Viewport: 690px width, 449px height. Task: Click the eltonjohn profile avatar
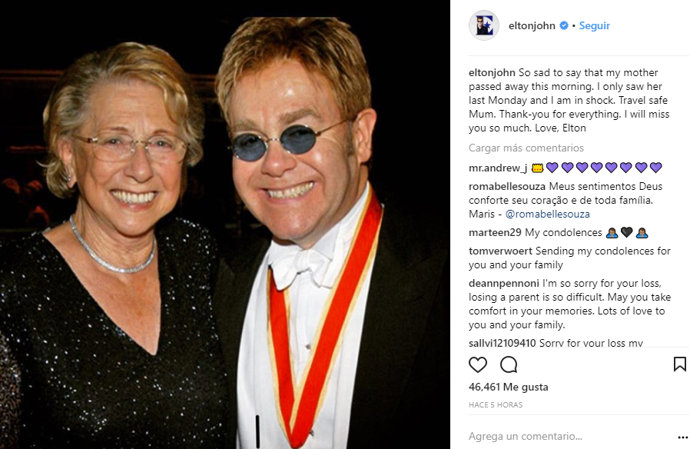coord(484,25)
